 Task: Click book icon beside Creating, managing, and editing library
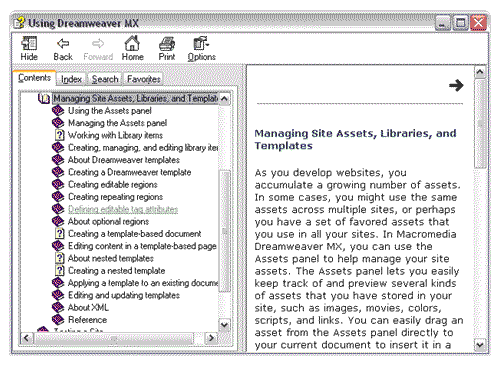[58, 148]
